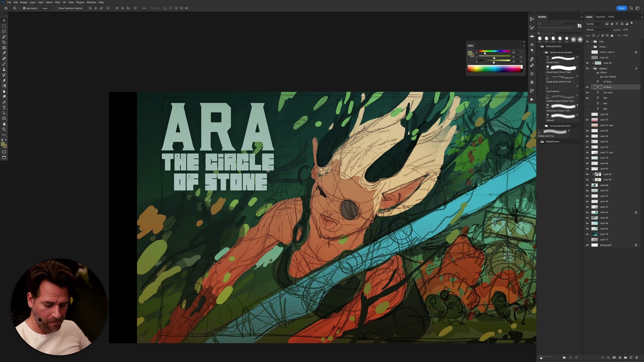Viewport: 644px width, 362px height.
Task: Toggle visibility of Group 2
Action: (x=587, y=68)
